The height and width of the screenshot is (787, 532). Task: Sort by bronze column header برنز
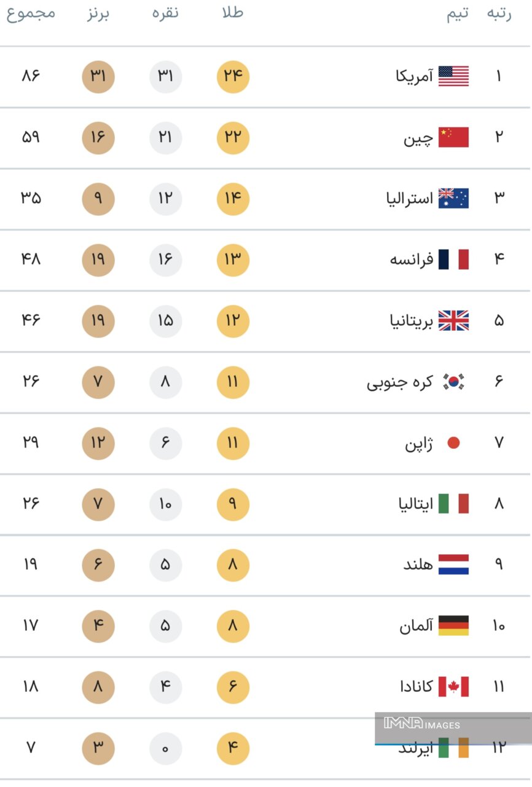point(98,14)
